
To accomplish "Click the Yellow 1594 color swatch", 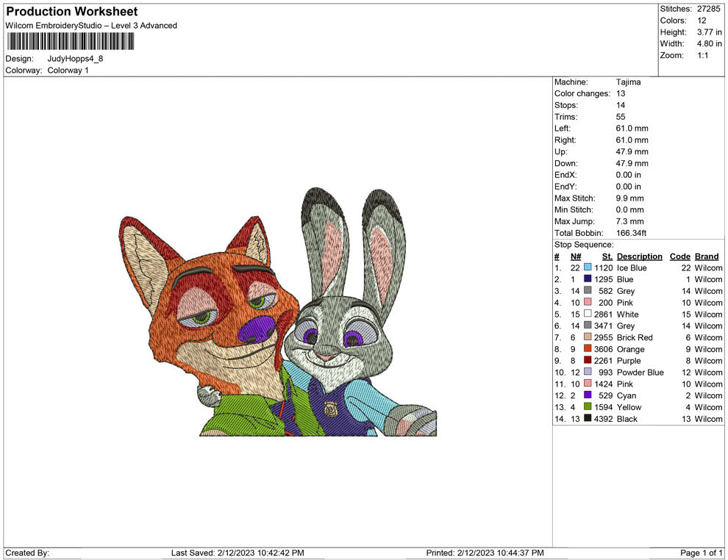I will click(x=588, y=406).
